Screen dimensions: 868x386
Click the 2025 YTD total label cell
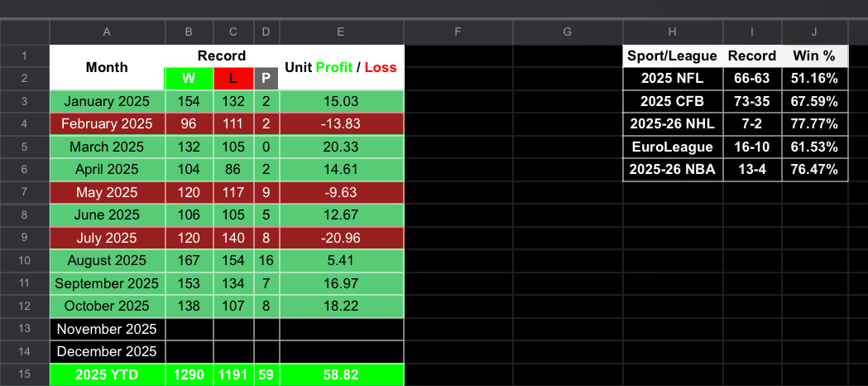pyautogui.click(x=107, y=374)
